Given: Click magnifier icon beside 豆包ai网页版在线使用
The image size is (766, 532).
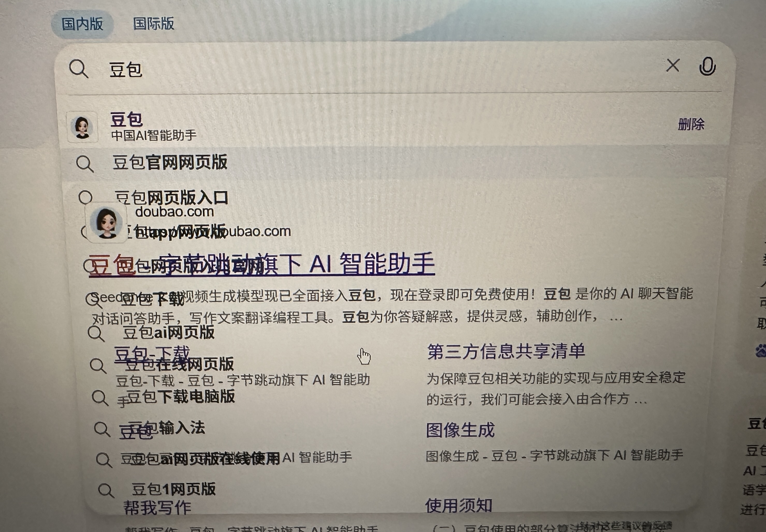Looking at the screenshot, I should [104, 460].
